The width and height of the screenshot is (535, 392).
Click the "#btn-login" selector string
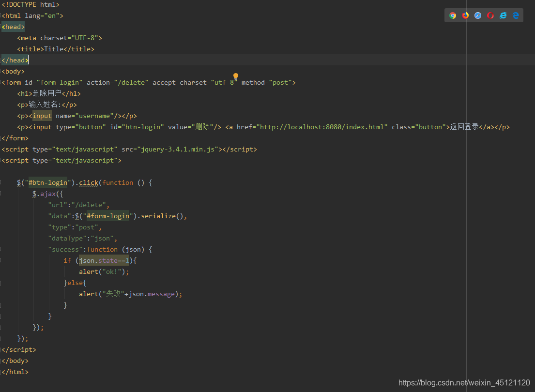48,183
